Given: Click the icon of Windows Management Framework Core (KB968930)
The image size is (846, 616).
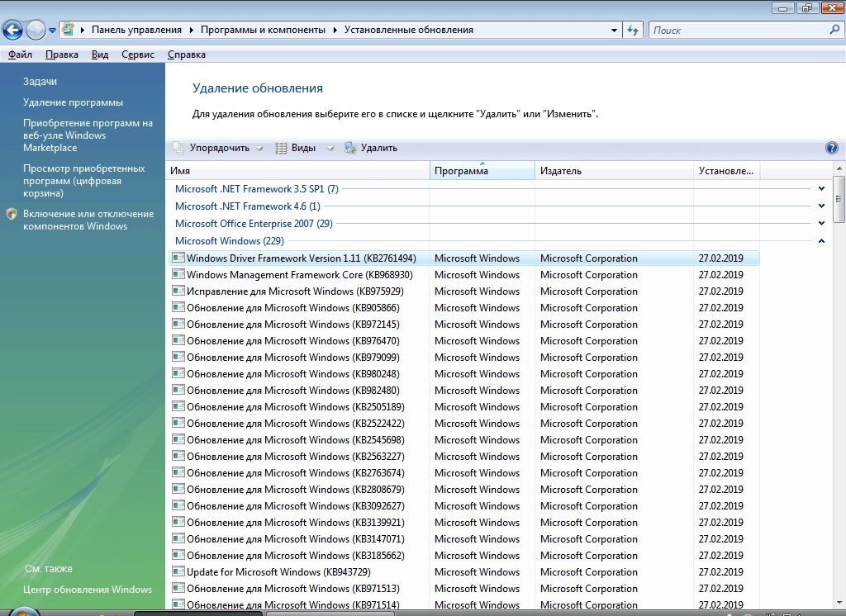Looking at the screenshot, I should tap(178, 274).
